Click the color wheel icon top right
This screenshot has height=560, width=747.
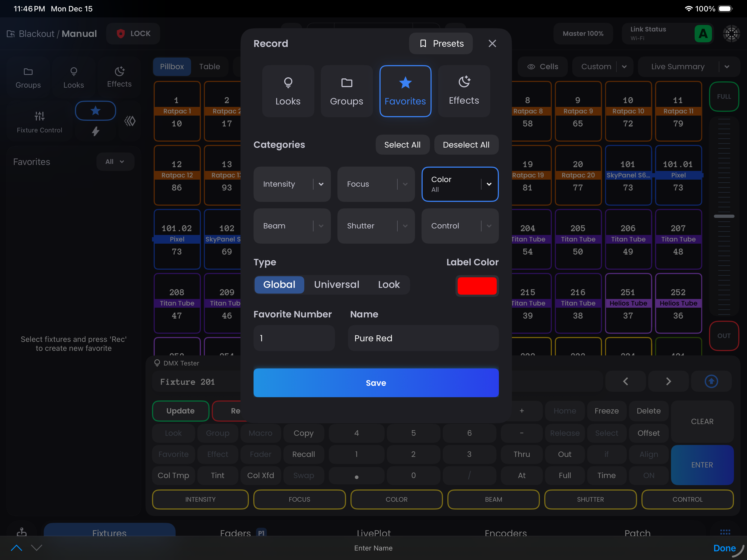(731, 33)
